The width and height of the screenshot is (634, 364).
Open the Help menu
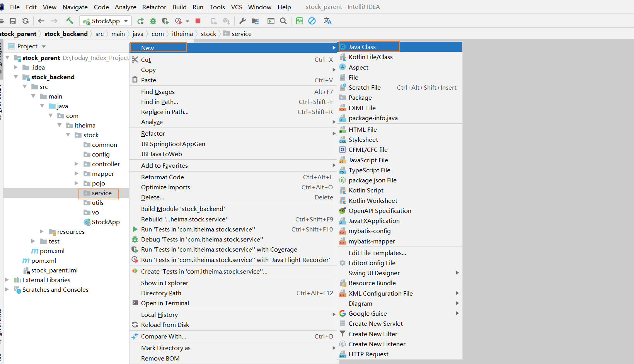point(284,7)
